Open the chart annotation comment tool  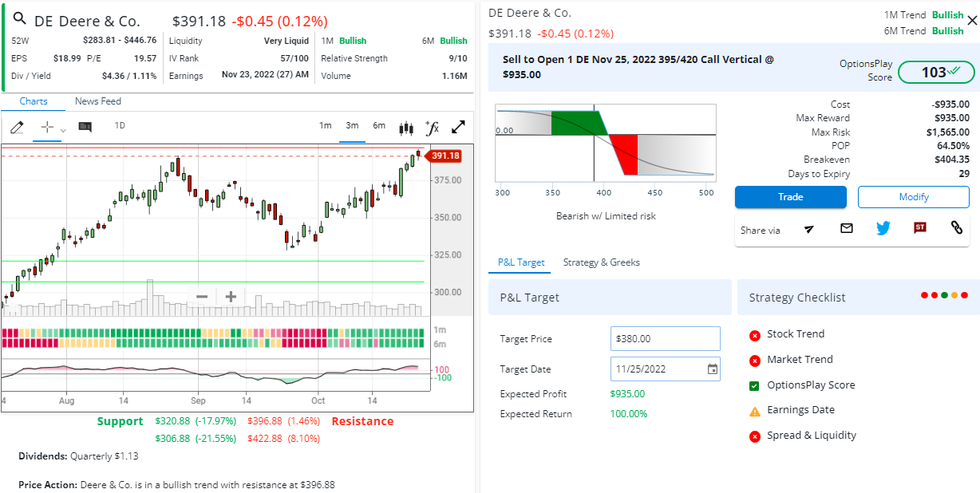[85, 127]
